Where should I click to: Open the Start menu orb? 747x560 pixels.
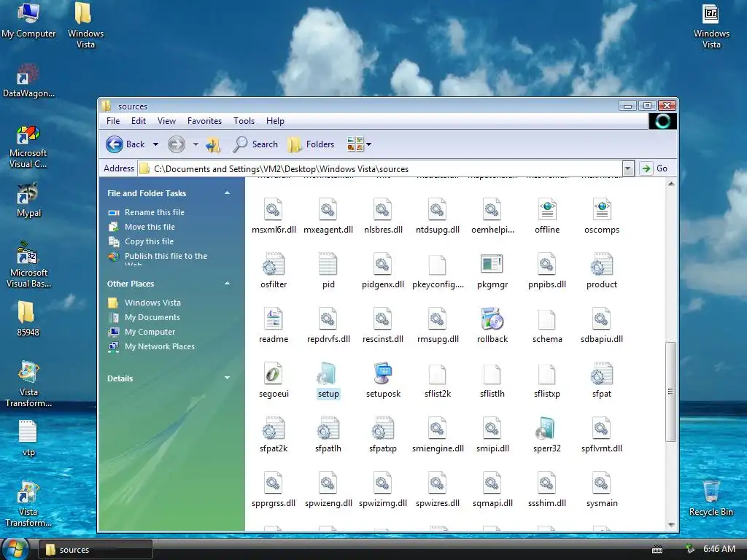[x=15, y=549]
